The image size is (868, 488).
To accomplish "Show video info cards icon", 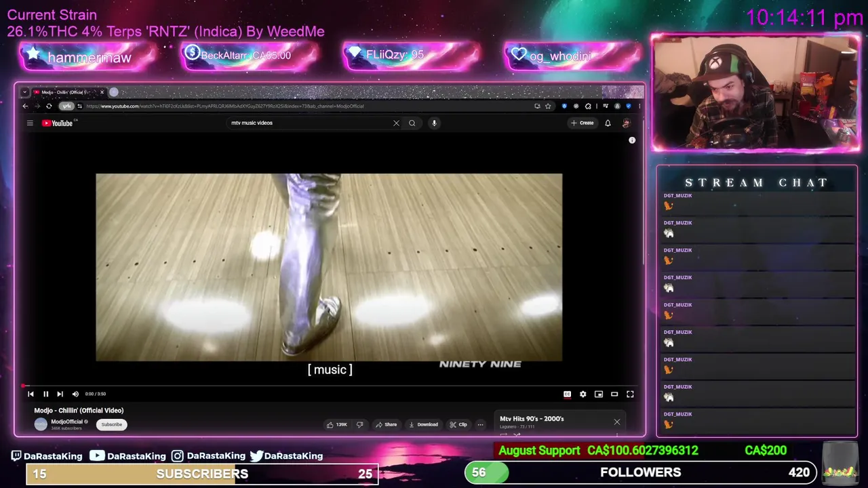I will (632, 140).
